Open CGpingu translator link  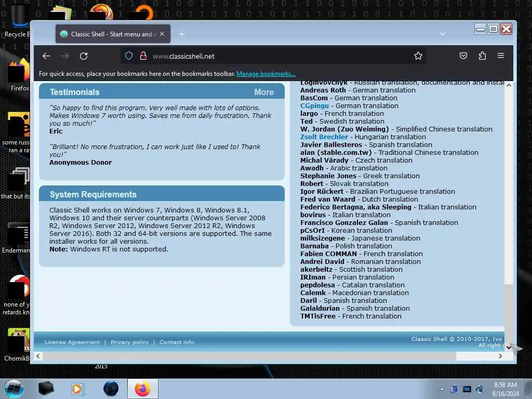coord(314,105)
